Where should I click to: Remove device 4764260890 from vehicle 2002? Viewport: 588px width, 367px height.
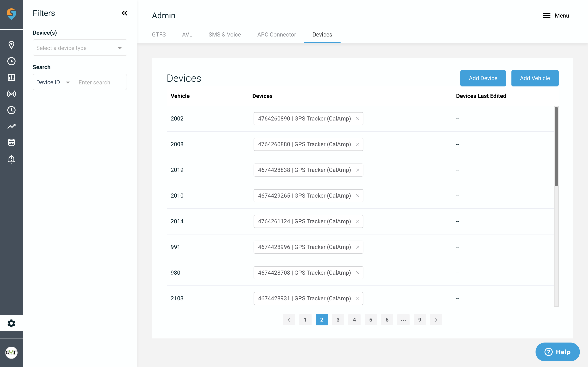[358, 119]
